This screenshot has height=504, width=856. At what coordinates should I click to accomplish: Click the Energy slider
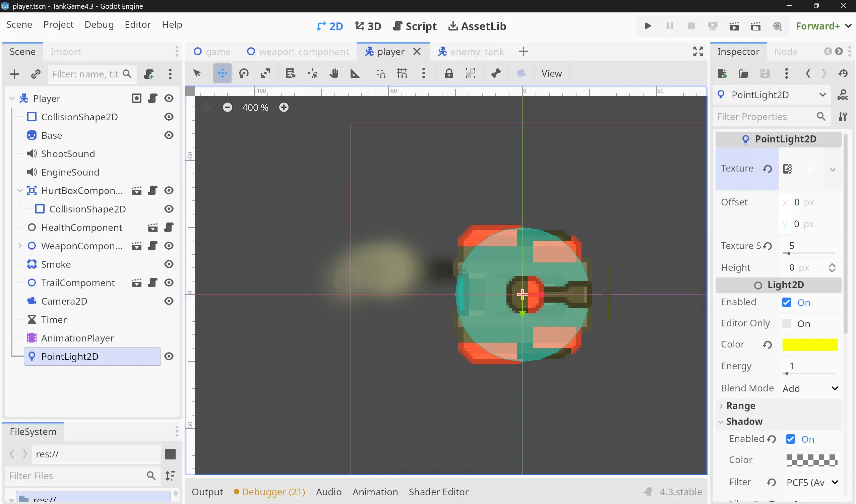coord(808,373)
